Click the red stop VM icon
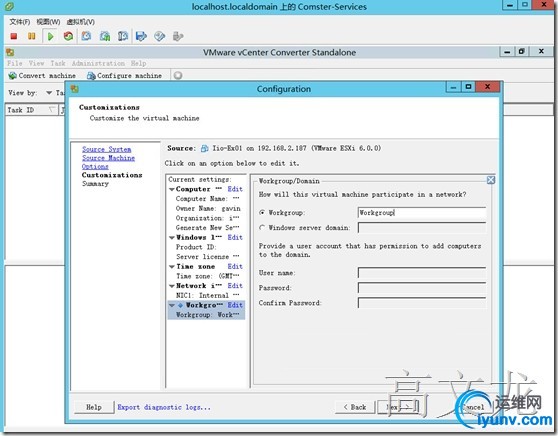The height and width of the screenshot is (436, 558). [x=14, y=36]
